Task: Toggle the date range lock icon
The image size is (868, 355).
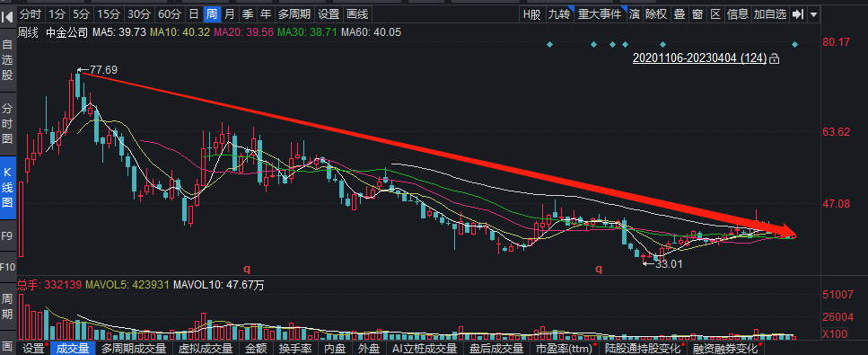Action: pyautogui.click(x=775, y=58)
